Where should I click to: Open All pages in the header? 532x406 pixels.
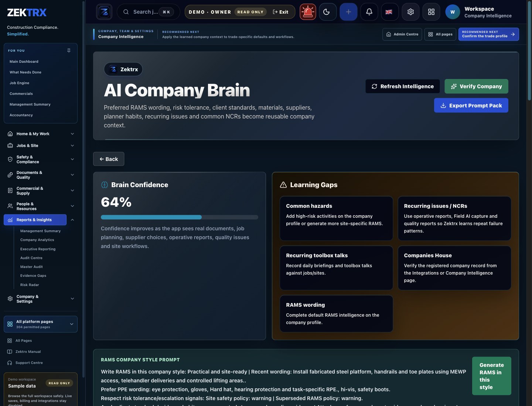(x=440, y=34)
